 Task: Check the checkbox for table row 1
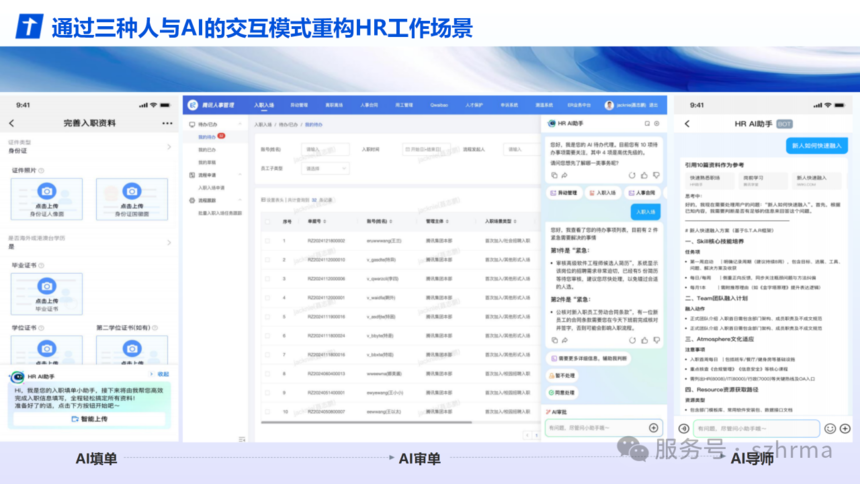(266, 240)
